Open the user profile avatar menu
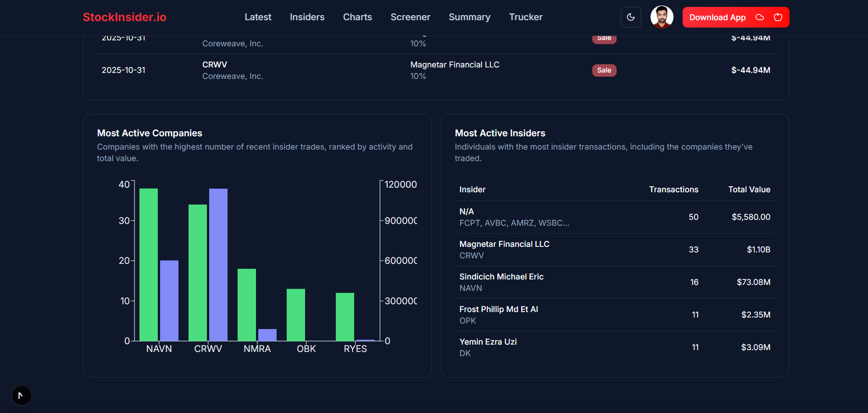Image resolution: width=868 pixels, height=413 pixels. point(662,17)
